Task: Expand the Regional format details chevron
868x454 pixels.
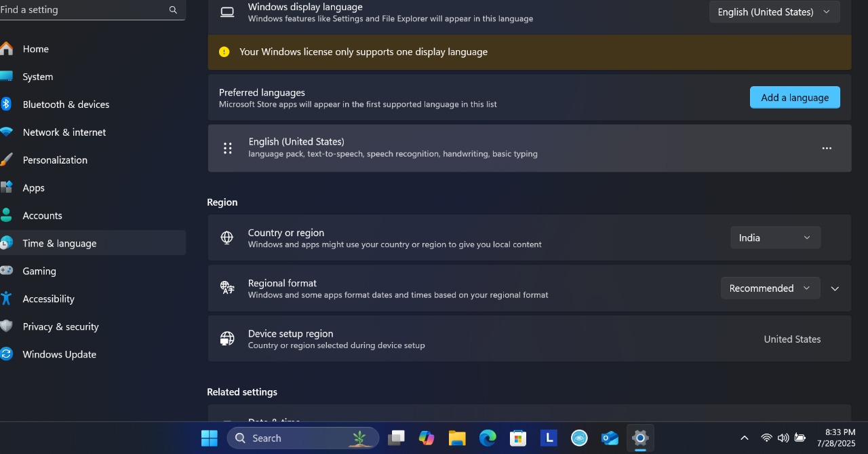Action: [x=835, y=288]
